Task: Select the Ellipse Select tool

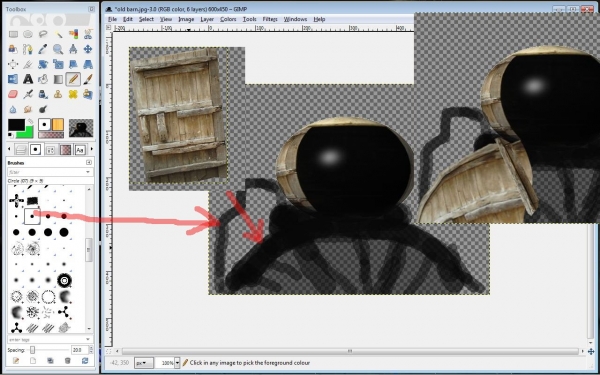Action: tap(28, 34)
